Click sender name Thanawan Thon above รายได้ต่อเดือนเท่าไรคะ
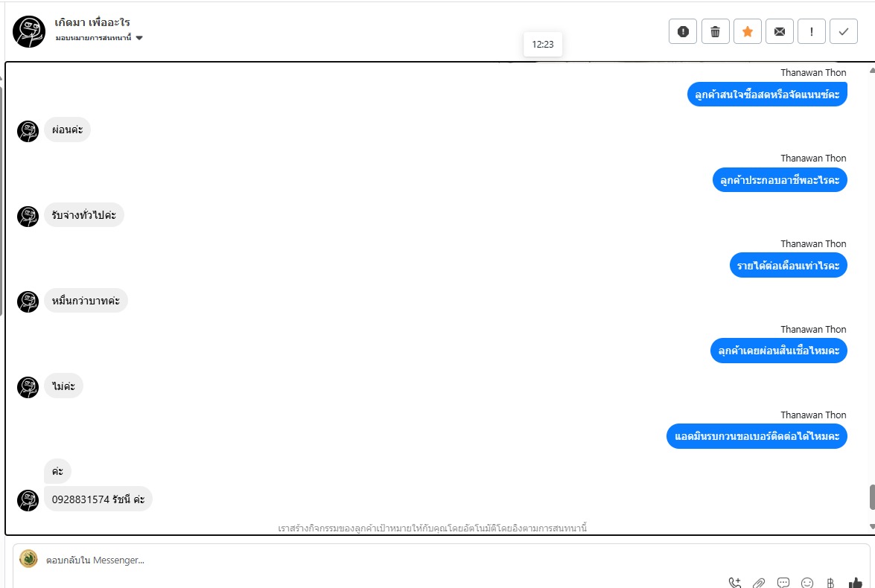The image size is (875, 588). click(x=814, y=244)
